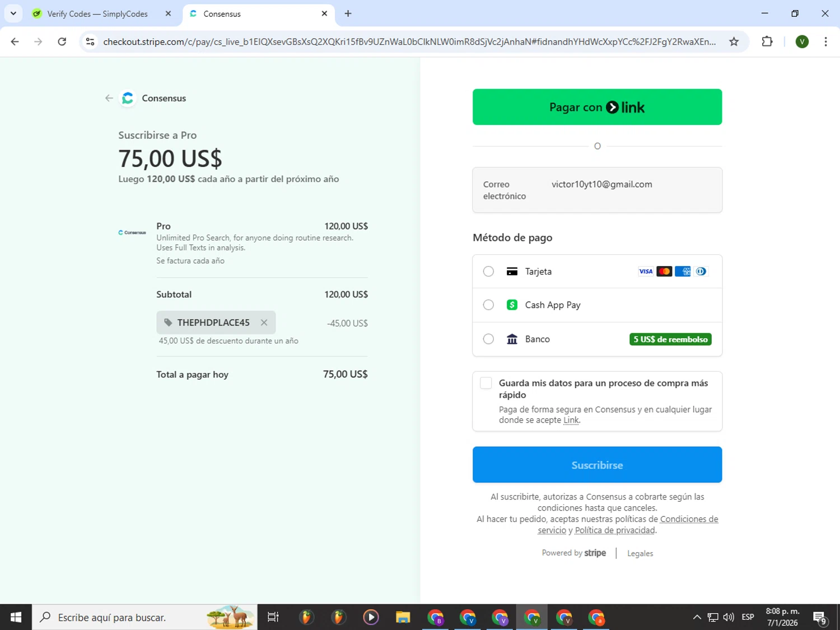Click the Visa card logo
This screenshot has height=630, width=840.
(646, 272)
